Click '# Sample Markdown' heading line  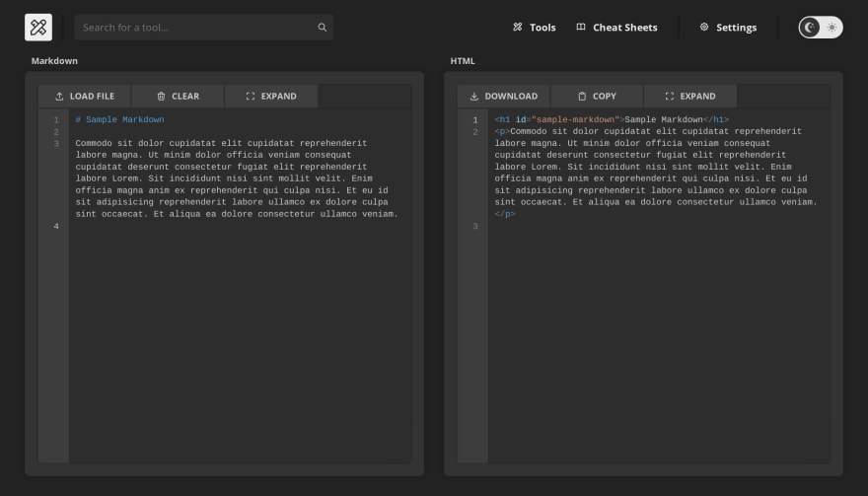click(119, 119)
